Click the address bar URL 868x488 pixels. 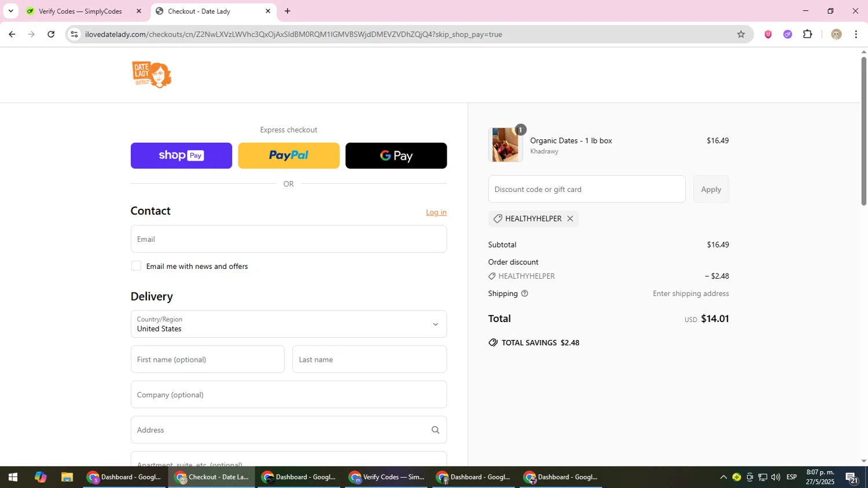click(293, 34)
